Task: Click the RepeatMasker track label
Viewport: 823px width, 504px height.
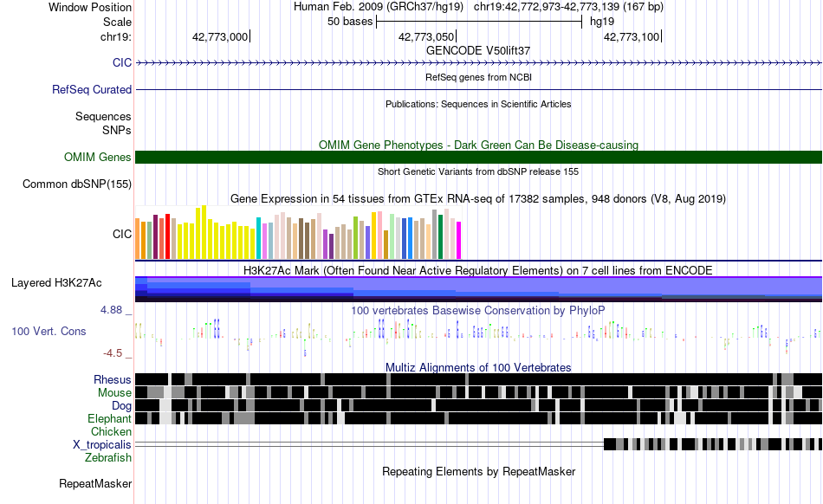Action: pyautogui.click(x=95, y=483)
